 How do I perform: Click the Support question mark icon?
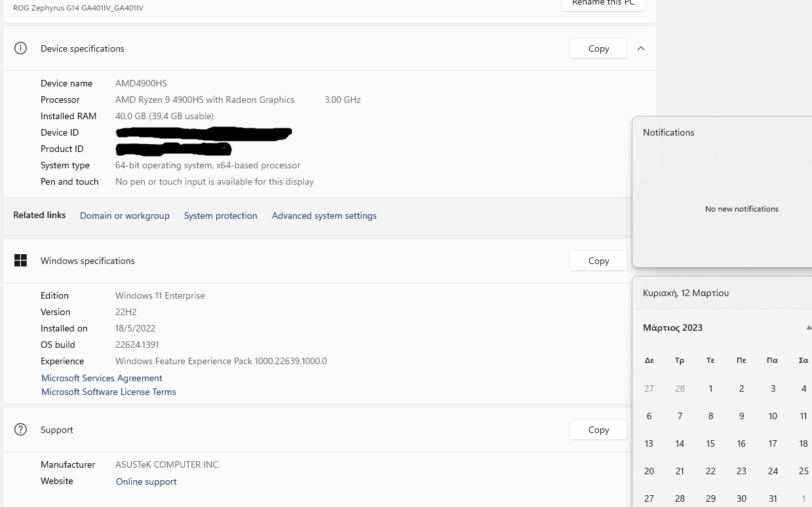[x=20, y=430]
